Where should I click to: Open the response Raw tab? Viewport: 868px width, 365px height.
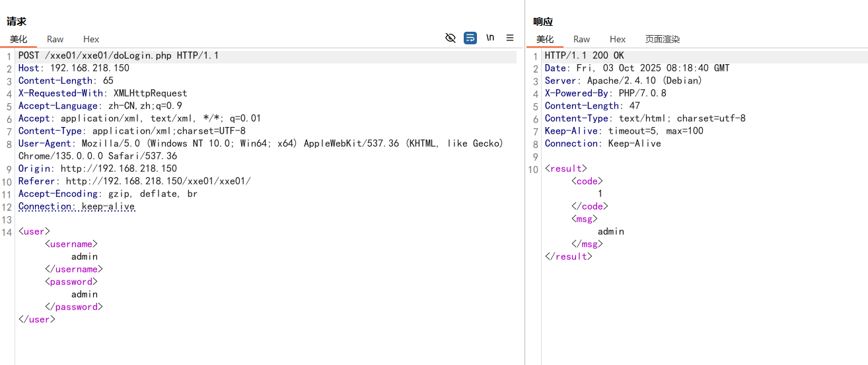[x=581, y=39]
